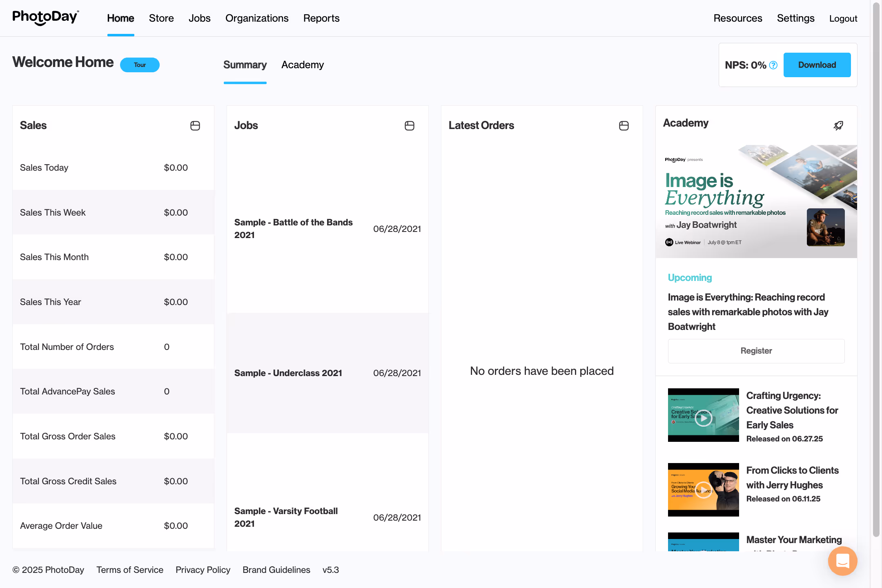Click the Total AdvancePay Sales label
The image size is (882, 588).
[x=67, y=392]
